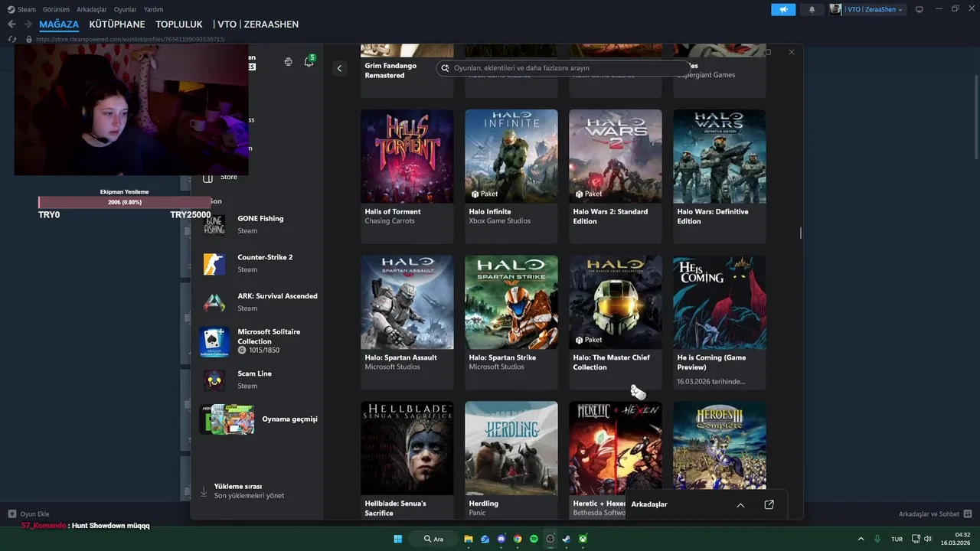Click the Ekipman Yenileme donation progress bar
The height and width of the screenshot is (551, 980).
[124, 202]
